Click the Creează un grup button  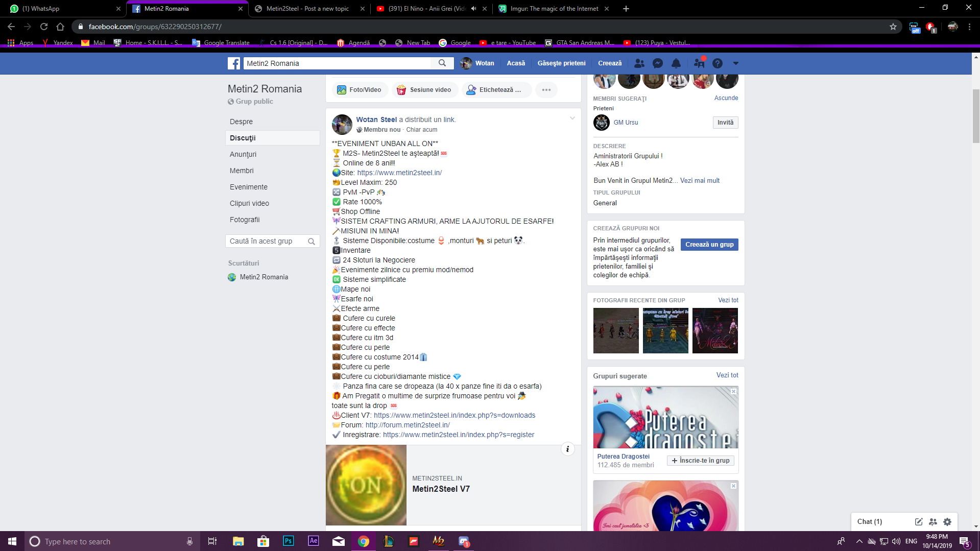click(x=709, y=245)
